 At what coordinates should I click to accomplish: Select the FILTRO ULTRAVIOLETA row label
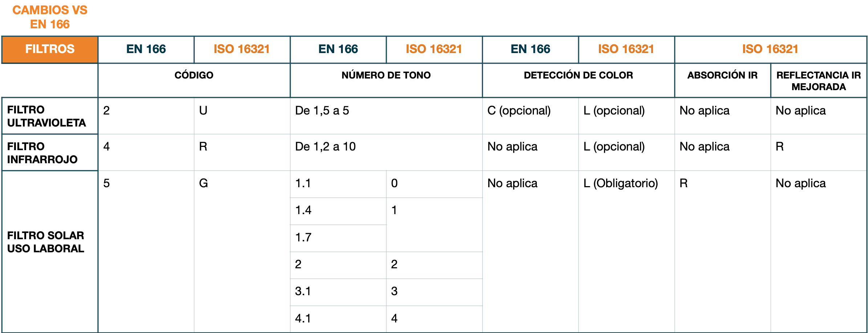pyautogui.click(x=46, y=116)
